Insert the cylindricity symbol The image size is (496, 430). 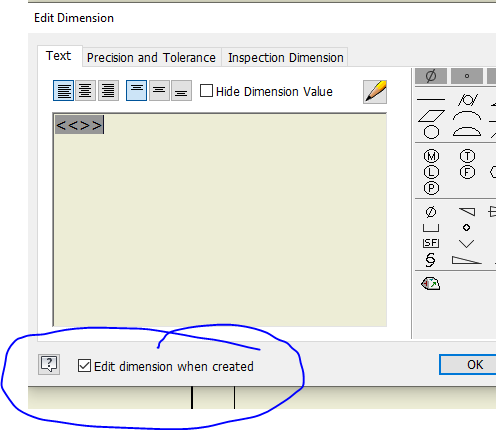point(468,100)
